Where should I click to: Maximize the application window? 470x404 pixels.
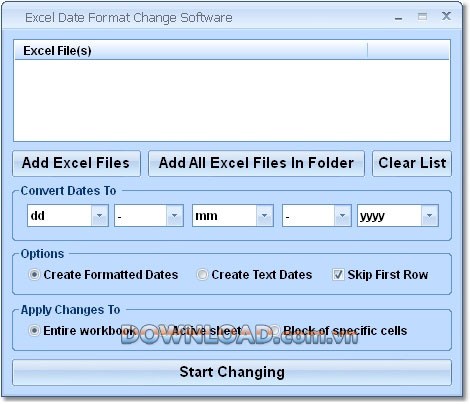coord(422,16)
